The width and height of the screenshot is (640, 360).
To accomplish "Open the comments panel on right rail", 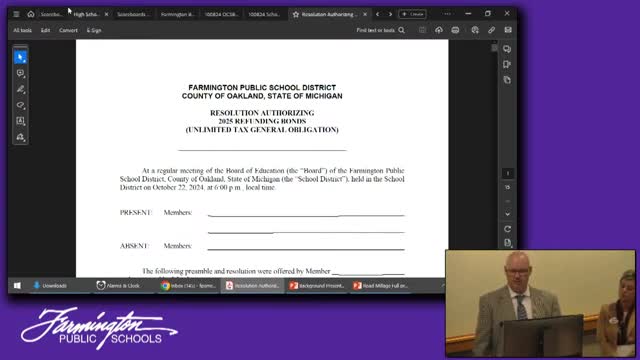I will click(507, 49).
